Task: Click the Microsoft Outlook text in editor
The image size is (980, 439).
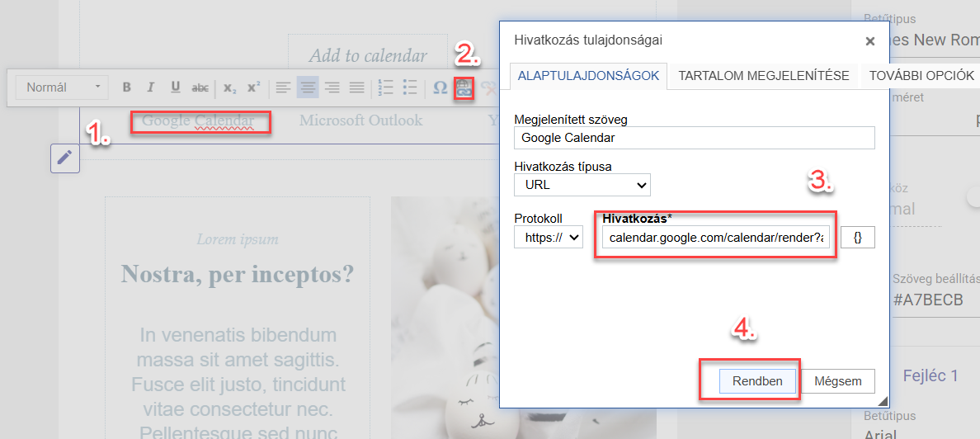Action: (360, 120)
